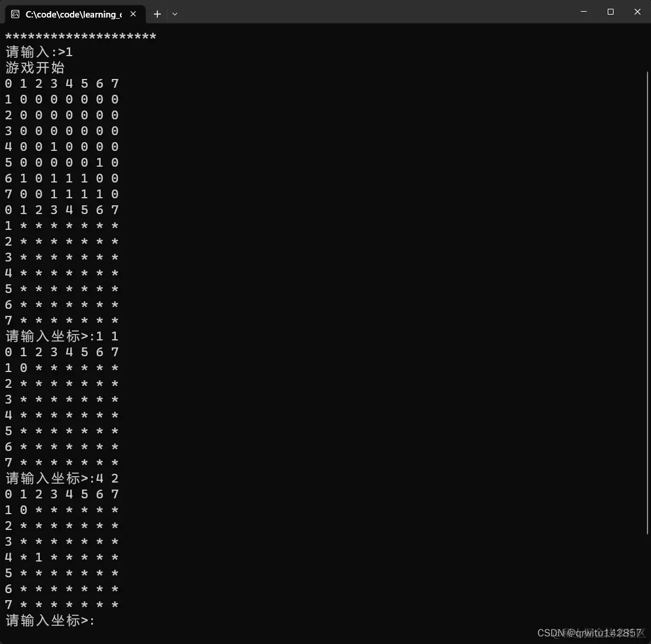Click the prompt "请输入坐标>:1 1"
651x644 pixels.
click(x=62, y=336)
